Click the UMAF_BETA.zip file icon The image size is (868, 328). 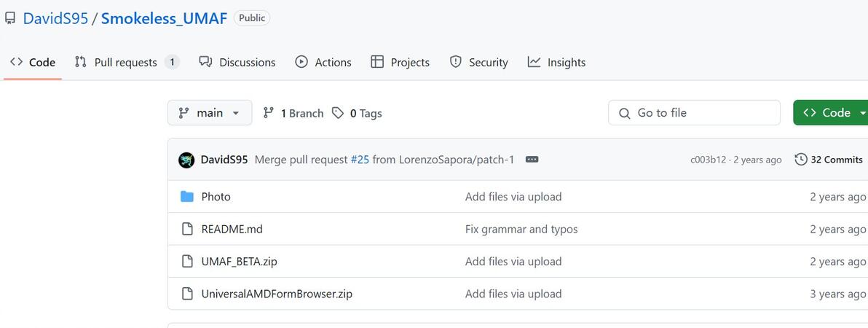coord(187,262)
